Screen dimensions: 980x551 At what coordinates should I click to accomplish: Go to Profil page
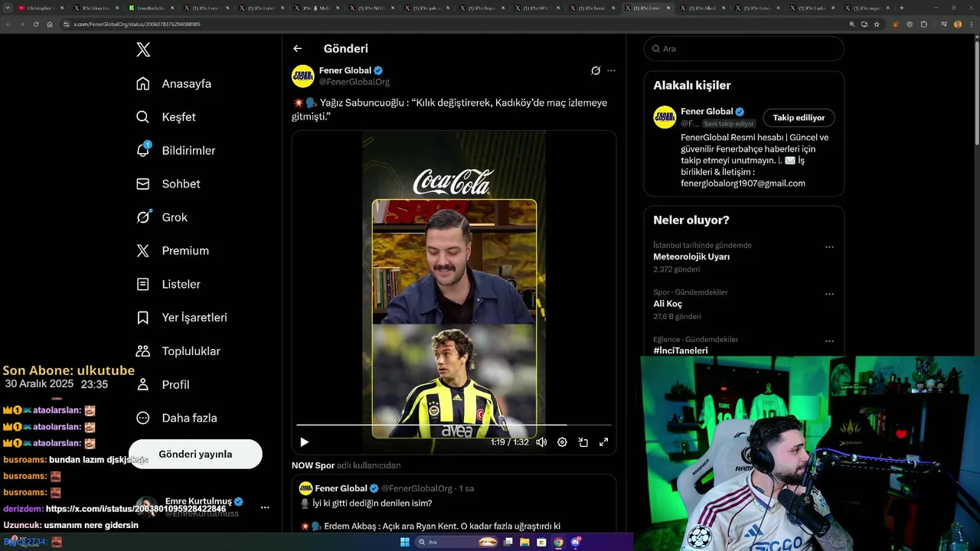162,384
